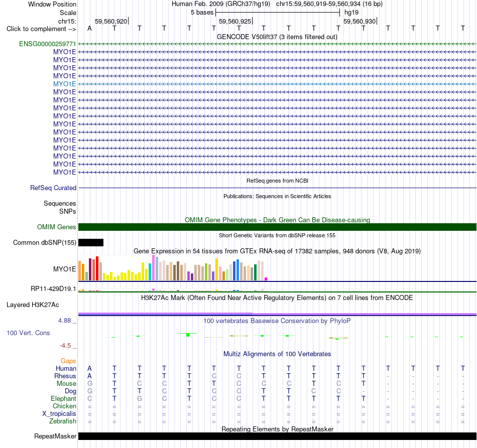Image resolution: width=477 pixels, height=448 pixels.
Task: Open 'RefSeq genes from NCBI' track title
Action: pos(278,181)
